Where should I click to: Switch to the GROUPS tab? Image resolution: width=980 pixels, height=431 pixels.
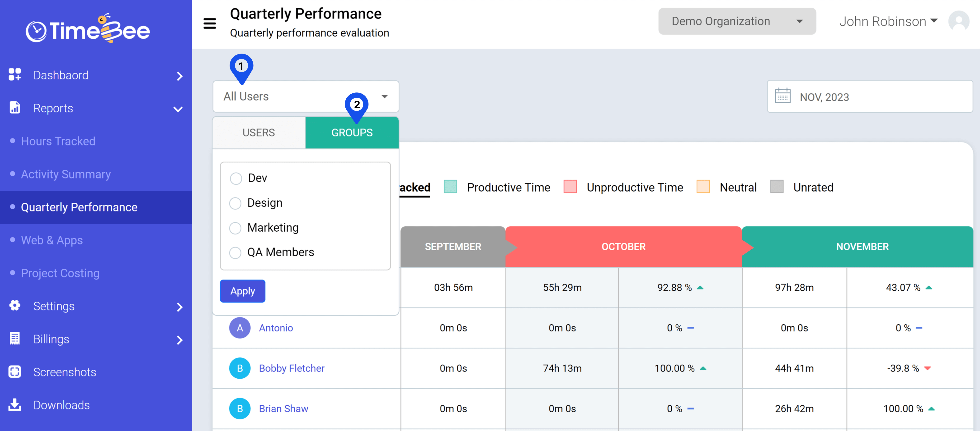click(x=352, y=133)
